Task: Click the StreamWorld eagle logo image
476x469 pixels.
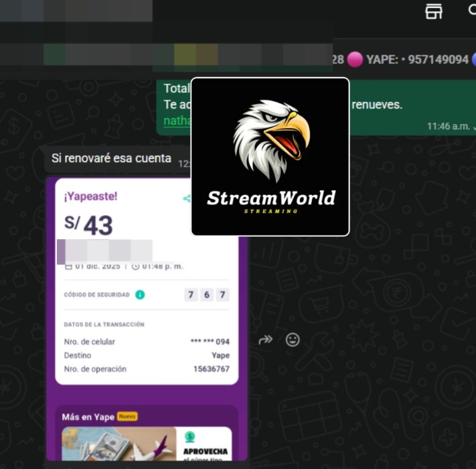Action: [270, 157]
